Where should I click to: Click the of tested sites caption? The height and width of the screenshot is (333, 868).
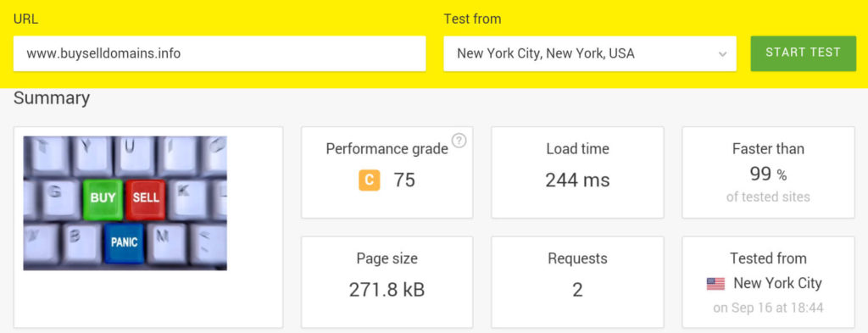(768, 197)
